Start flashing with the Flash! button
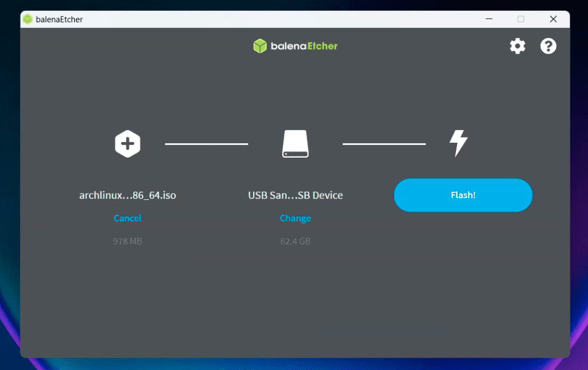Screen dimensions: 588x370 pos(463,195)
